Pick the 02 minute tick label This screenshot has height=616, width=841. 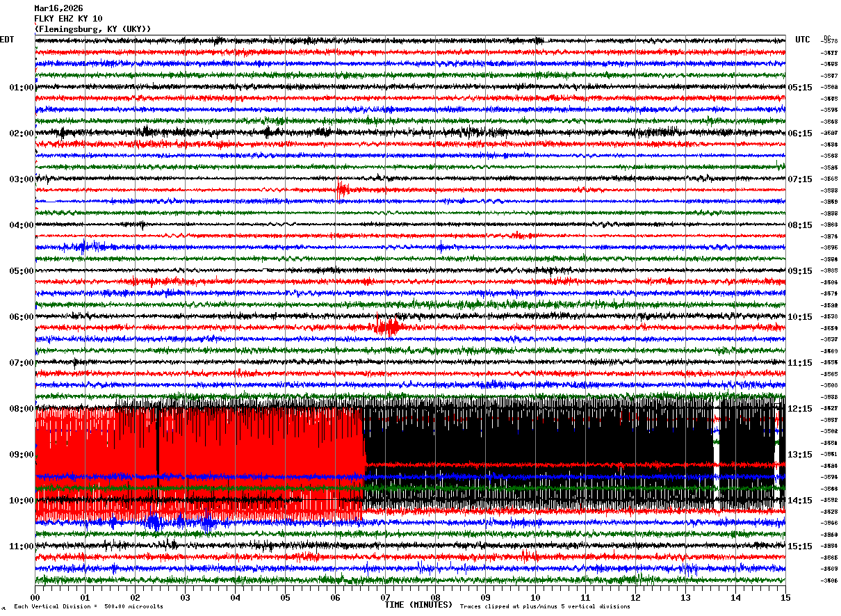point(135,598)
